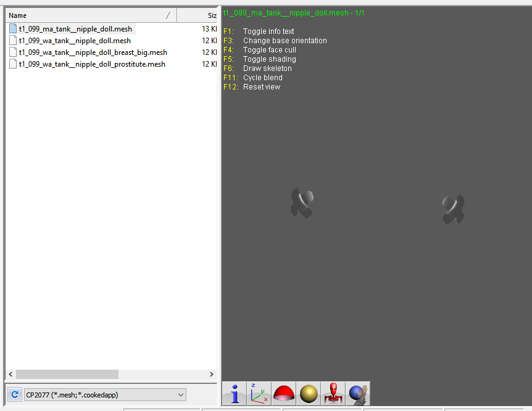This screenshot has height=411, width=532.
Task: Click file icon of t1_099_wa_tank__nipple_doll.mesh
Action: point(13,41)
